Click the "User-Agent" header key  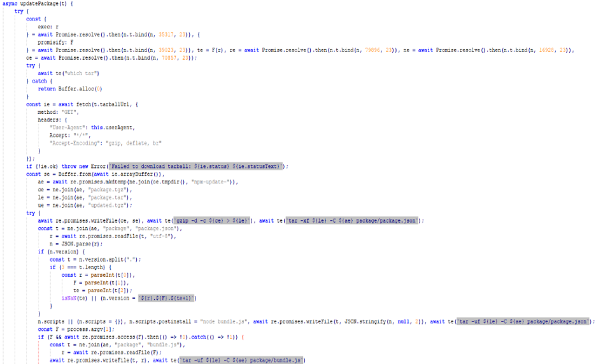tap(68, 127)
